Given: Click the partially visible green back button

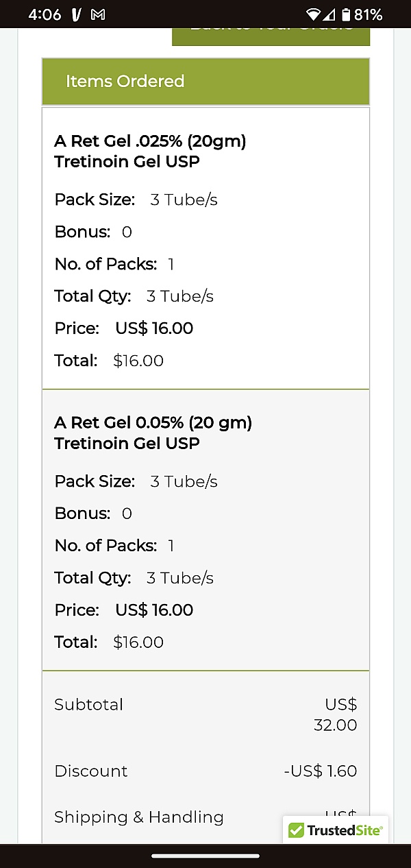Looking at the screenshot, I should click(271, 36).
